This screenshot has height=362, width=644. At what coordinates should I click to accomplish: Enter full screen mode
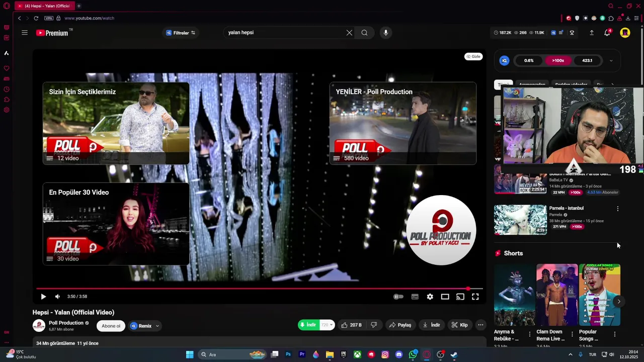click(475, 297)
